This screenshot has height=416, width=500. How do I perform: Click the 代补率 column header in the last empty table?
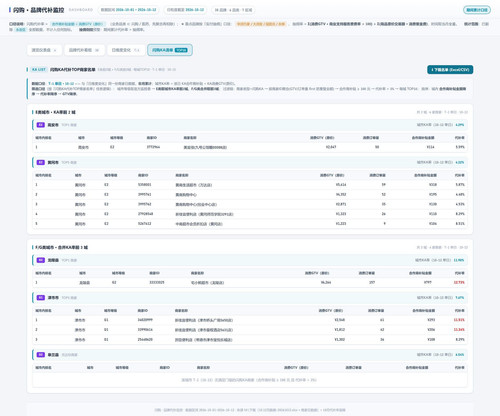(x=460, y=368)
